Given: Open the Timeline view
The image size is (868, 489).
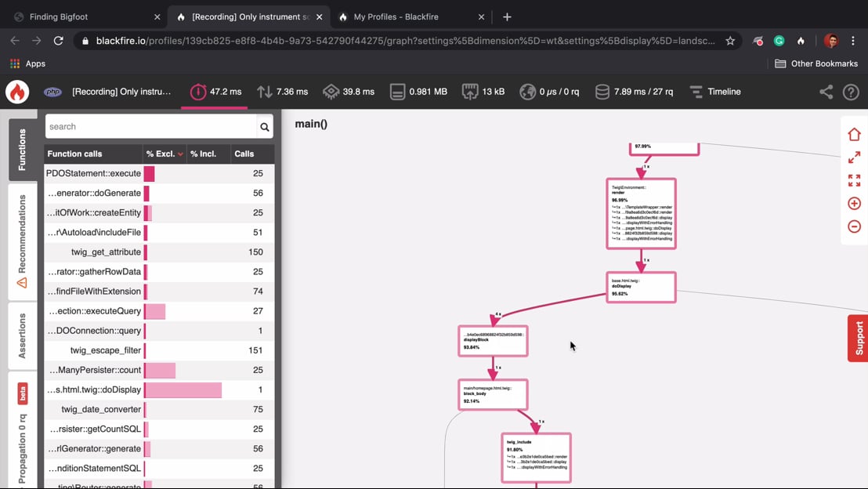Looking at the screenshot, I should [x=715, y=92].
